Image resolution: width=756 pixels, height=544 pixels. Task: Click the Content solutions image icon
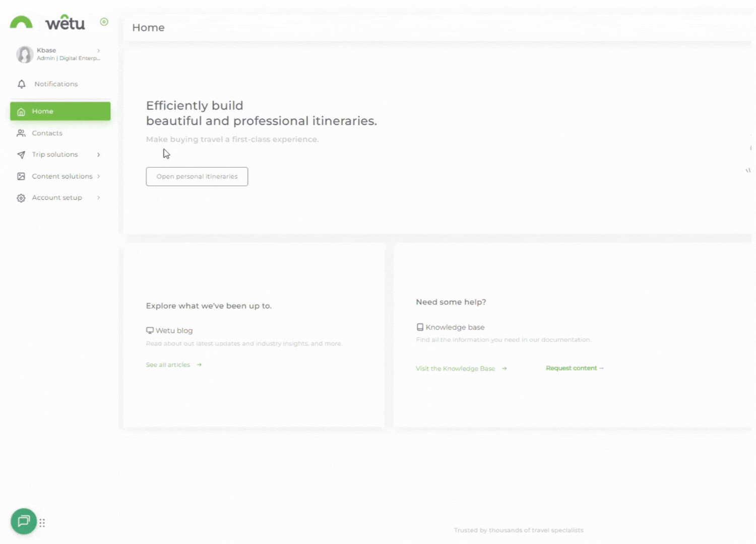[21, 176]
